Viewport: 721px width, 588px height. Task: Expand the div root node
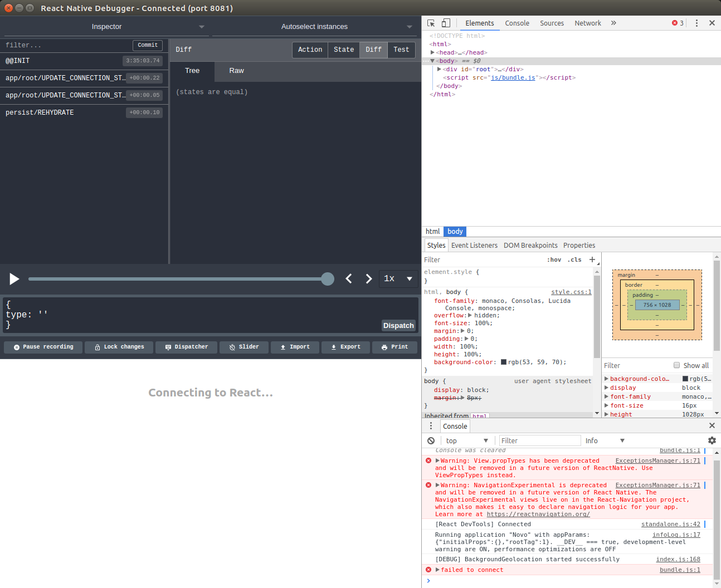(x=439, y=69)
